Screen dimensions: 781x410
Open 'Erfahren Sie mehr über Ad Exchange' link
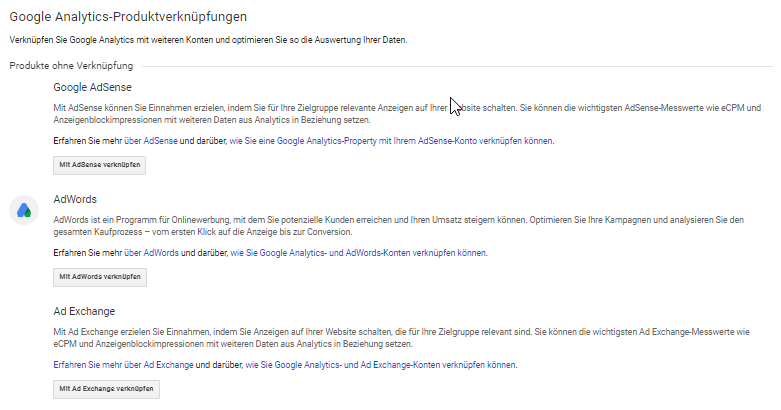click(124, 365)
